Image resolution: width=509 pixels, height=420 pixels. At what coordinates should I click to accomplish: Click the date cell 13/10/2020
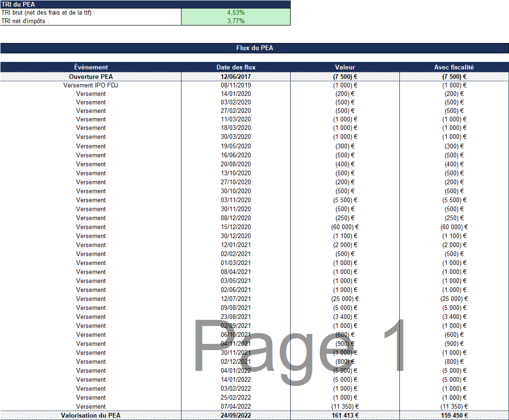(236, 173)
